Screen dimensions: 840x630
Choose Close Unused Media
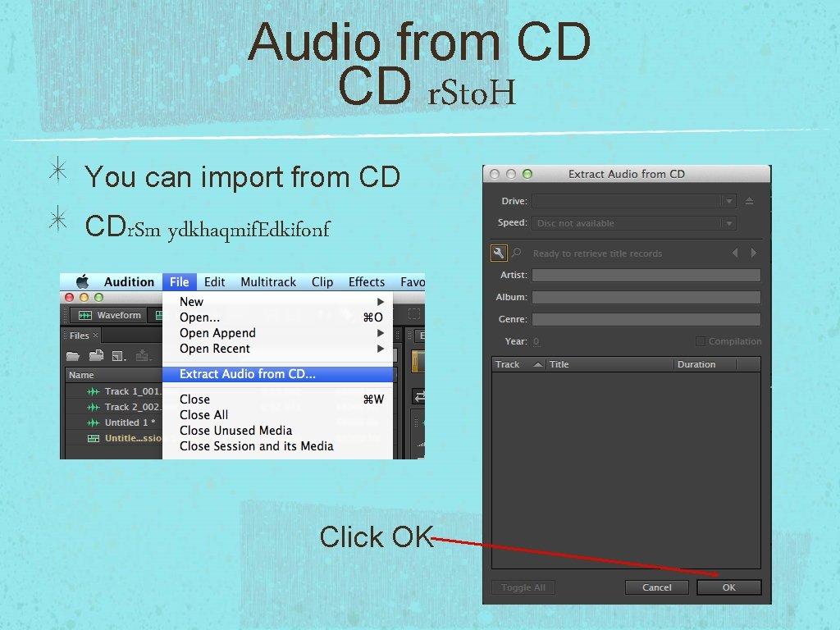pos(277,430)
